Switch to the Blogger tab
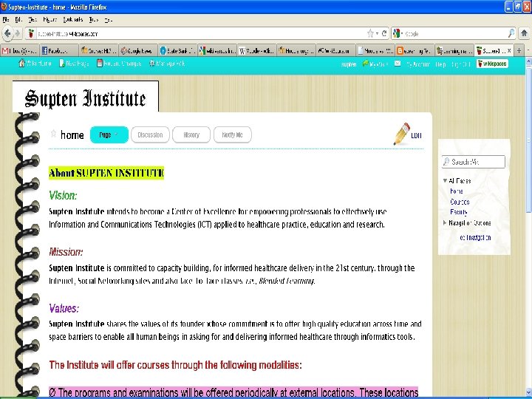The image size is (532, 399). click(x=415, y=50)
